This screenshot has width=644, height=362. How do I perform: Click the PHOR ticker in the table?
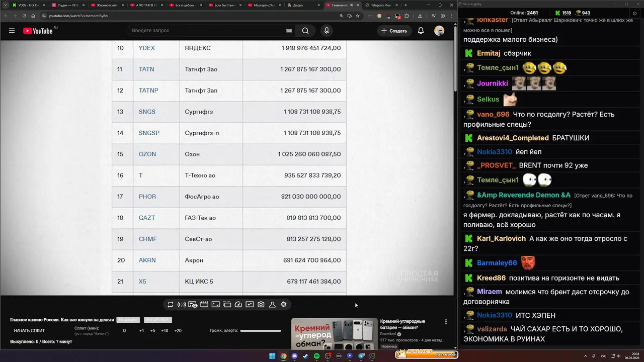coord(147,197)
